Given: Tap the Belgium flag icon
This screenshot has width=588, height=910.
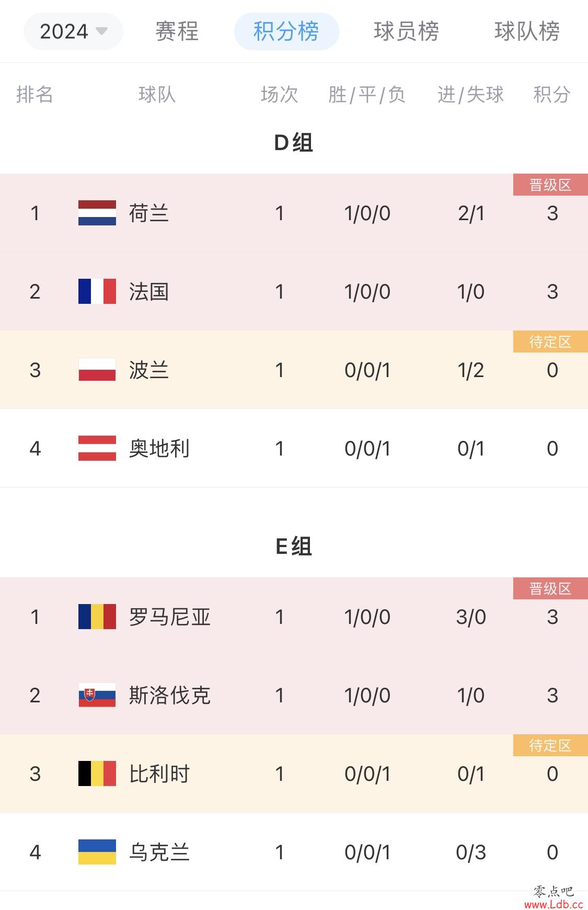Looking at the screenshot, I should click(97, 773).
